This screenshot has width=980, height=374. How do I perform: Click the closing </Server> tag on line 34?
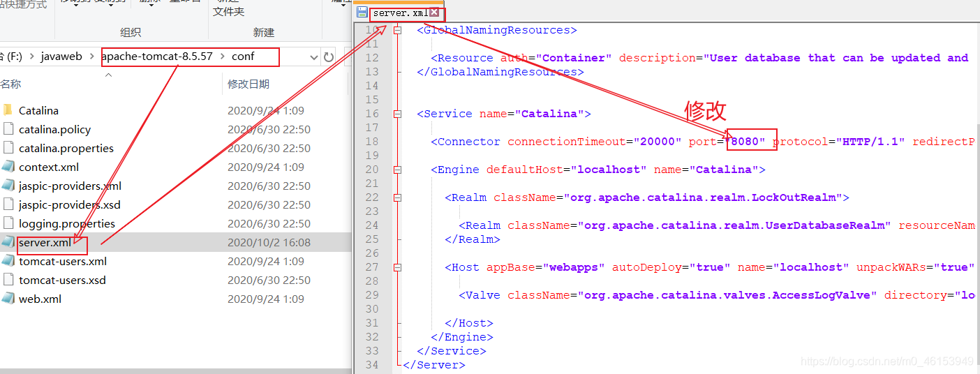[433, 365]
